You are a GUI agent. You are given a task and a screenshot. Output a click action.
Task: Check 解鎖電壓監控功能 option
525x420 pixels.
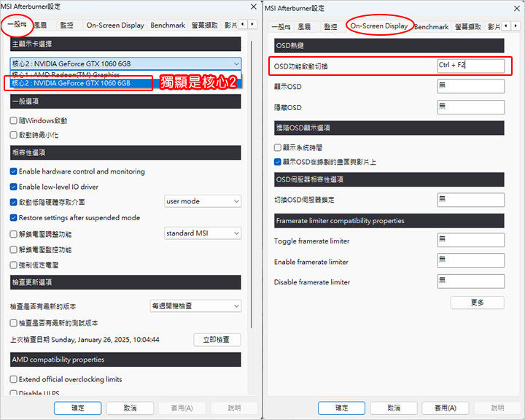tap(13, 249)
